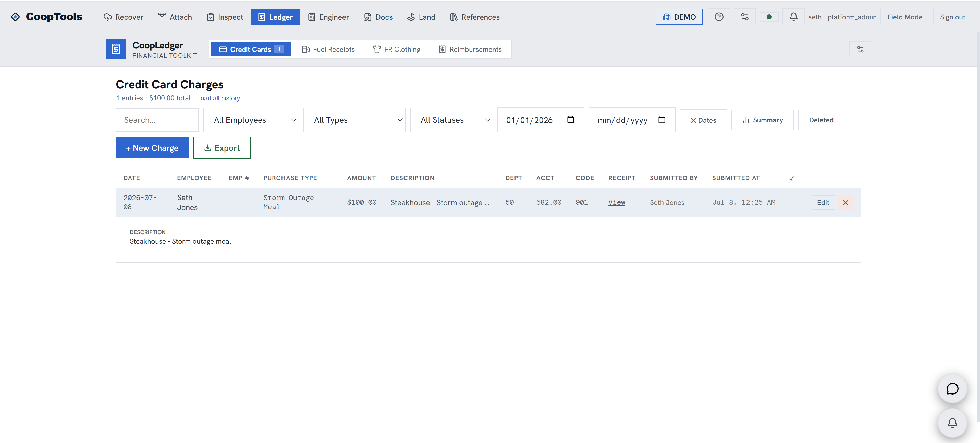Image resolution: width=980 pixels, height=443 pixels.
Task: Open the Attach module
Action: coord(175,17)
